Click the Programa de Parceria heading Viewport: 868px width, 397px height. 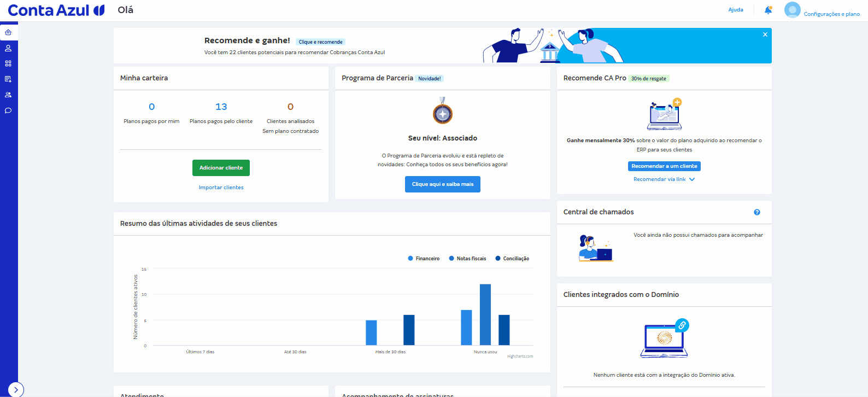click(377, 78)
